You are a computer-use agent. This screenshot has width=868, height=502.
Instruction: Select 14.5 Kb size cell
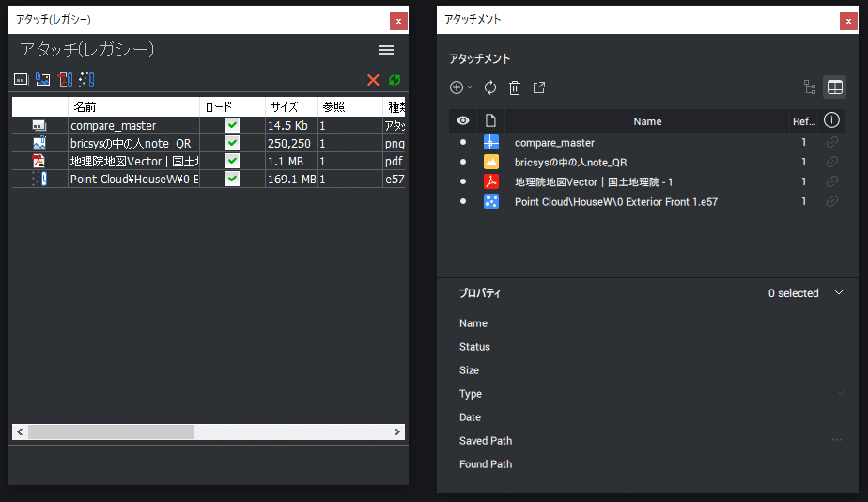(x=290, y=126)
